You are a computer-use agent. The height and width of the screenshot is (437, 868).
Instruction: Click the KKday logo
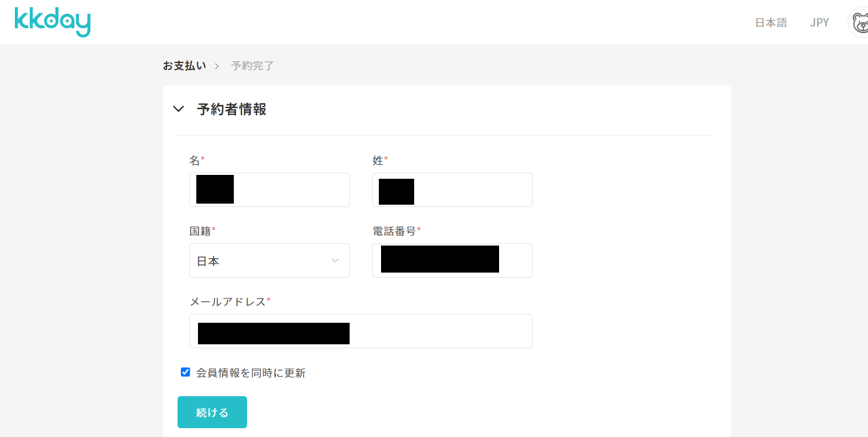[x=52, y=22]
